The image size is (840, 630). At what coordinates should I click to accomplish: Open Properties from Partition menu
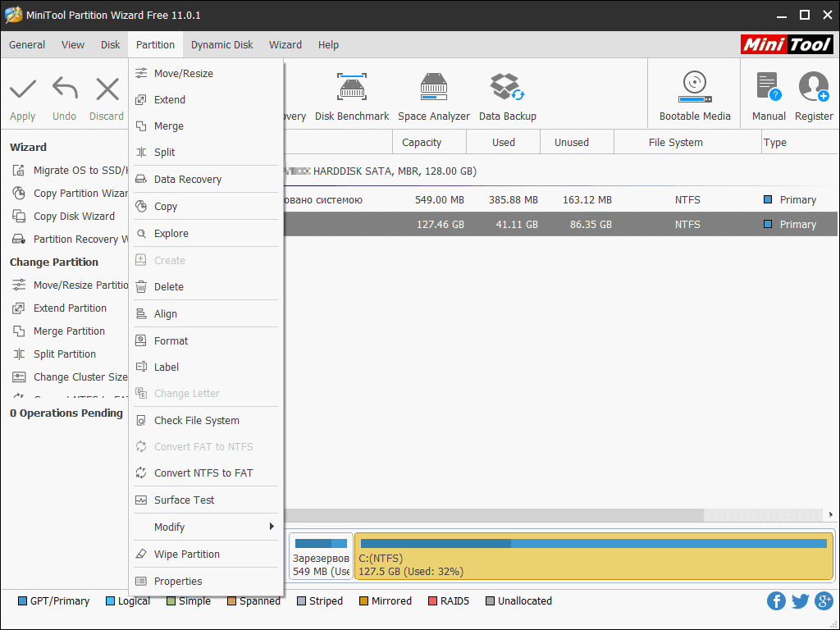coord(206,582)
